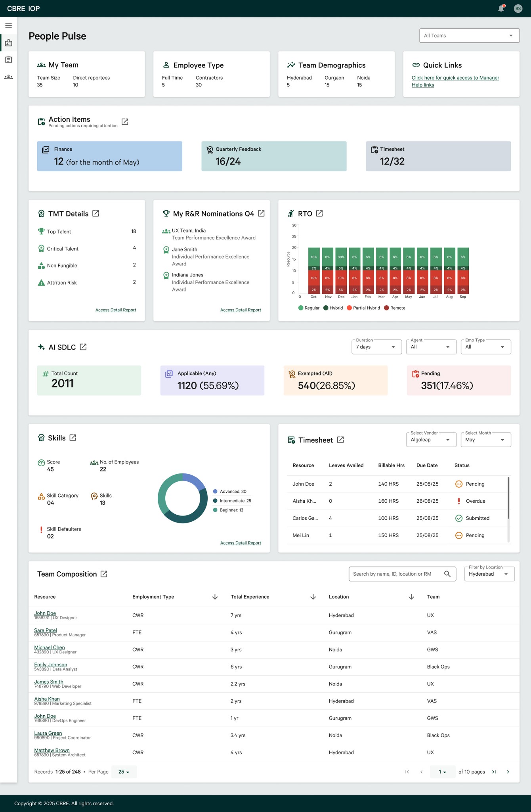Click the Skills donut chart
This screenshot has height=812, width=531.
click(x=183, y=498)
